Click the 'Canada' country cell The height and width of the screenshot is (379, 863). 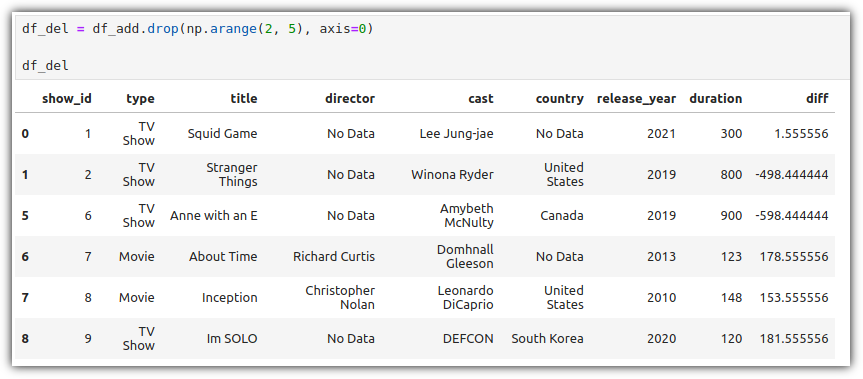(561, 216)
